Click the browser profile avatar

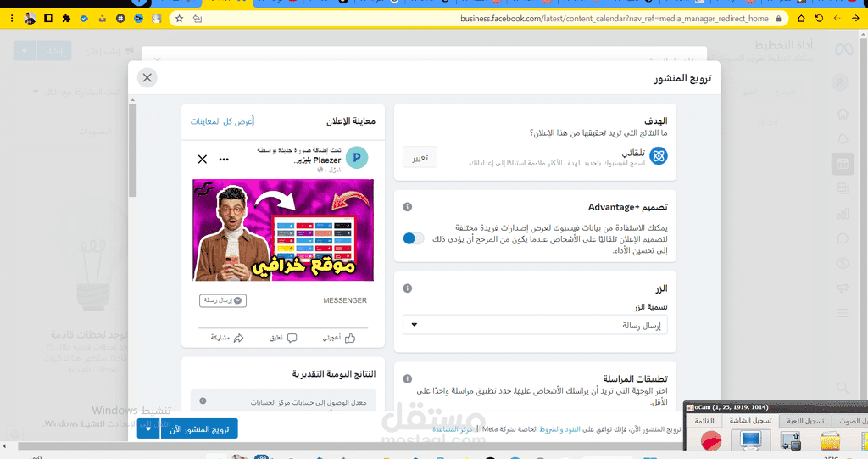coord(30,19)
